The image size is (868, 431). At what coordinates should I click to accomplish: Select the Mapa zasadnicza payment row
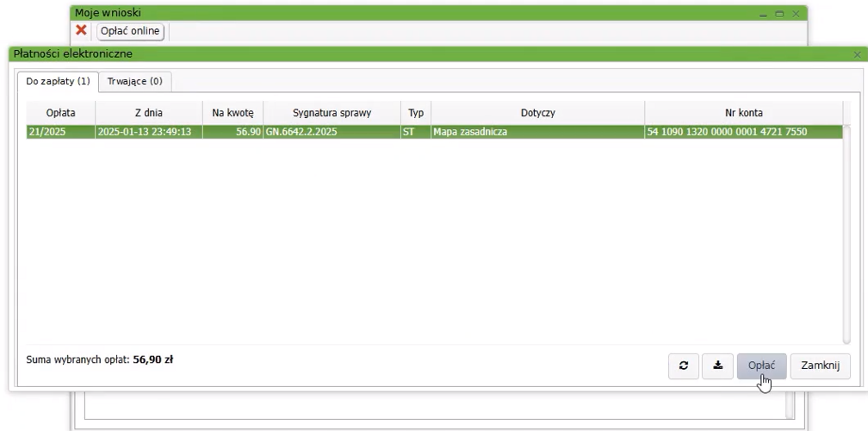pyautogui.click(x=536, y=133)
